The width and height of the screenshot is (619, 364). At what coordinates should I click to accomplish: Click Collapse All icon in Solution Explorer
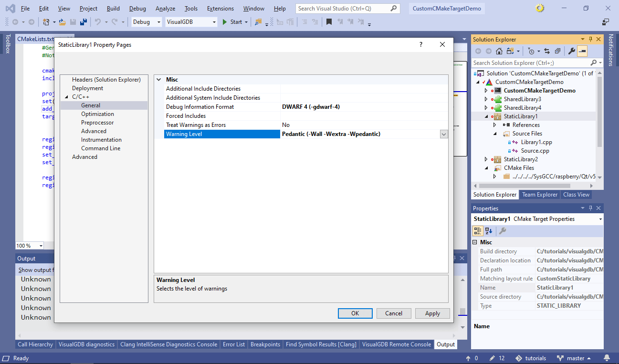pos(557,51)
